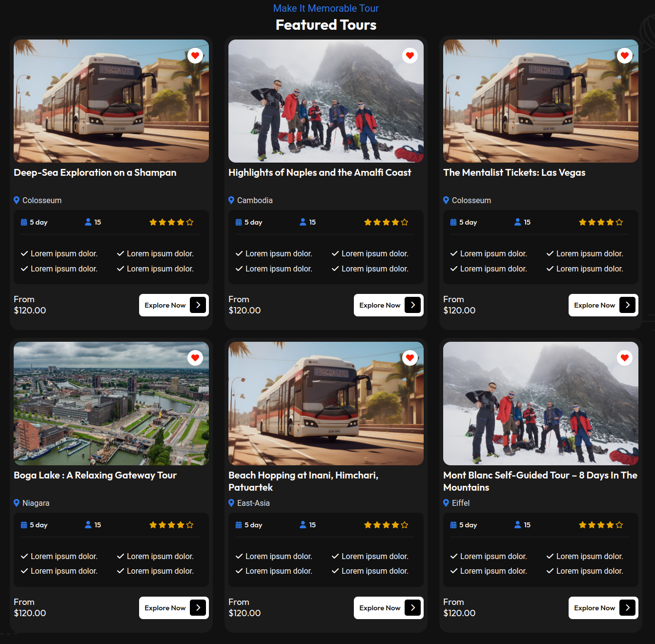Click the Cambodia location pin icon
The height and width of the screenshot is (644, 655).
(x=231, y=200)
